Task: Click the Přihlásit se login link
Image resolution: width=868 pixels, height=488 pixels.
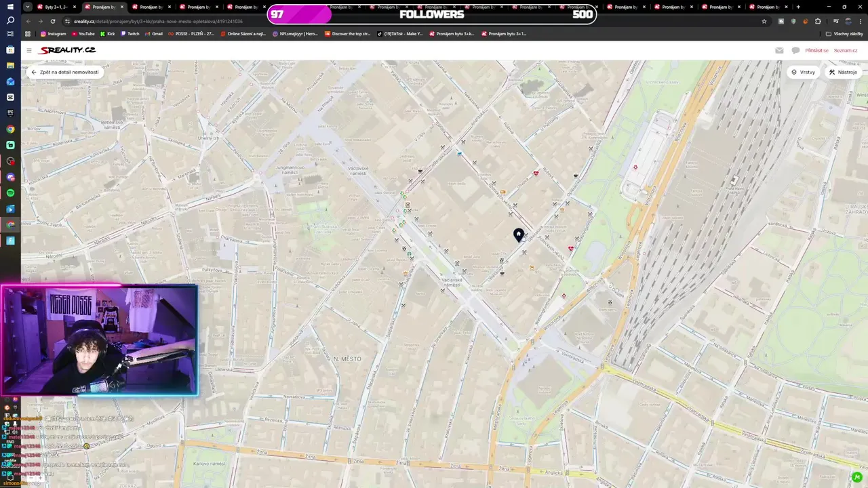Action: coord(816,50)
